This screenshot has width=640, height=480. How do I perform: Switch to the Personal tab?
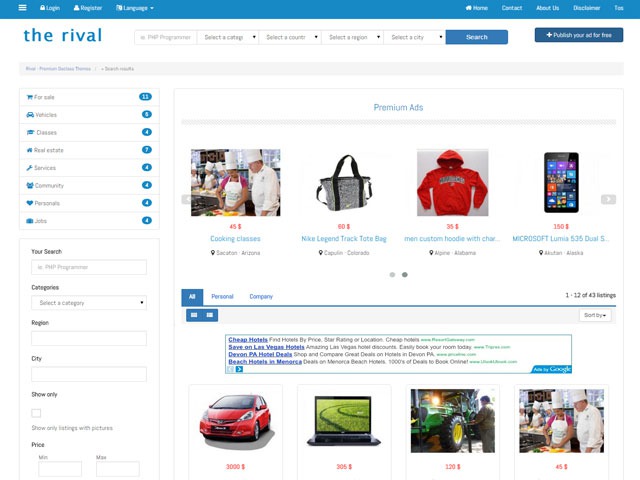pos(222,297)
